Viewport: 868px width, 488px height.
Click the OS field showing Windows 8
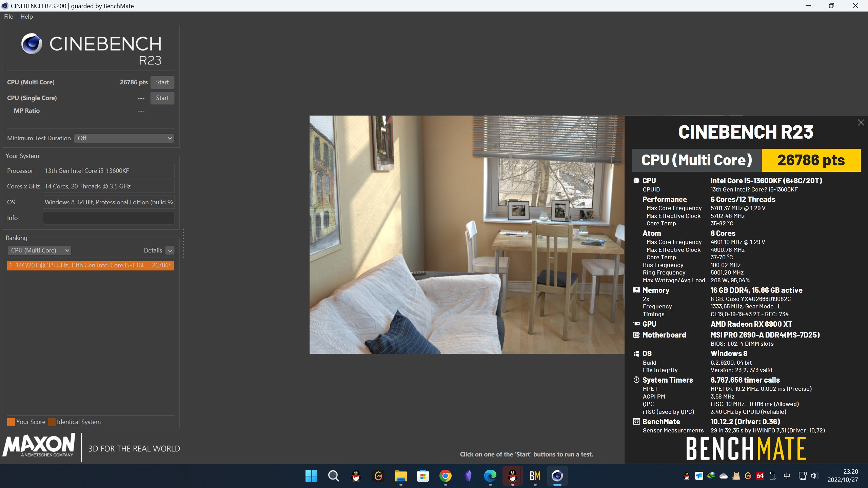coord(108,202)
